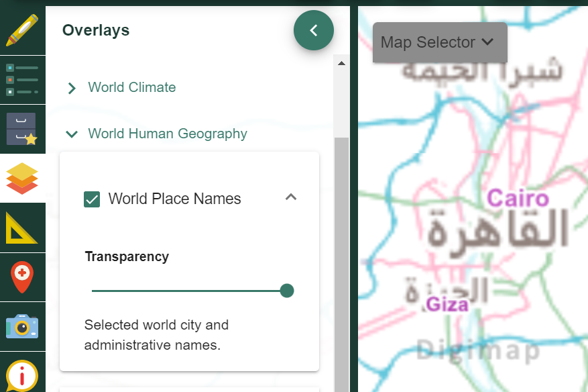Click the World Place Names label text
Image resolution: width=588 pixels, height=392 pixels.
[174, 199]
